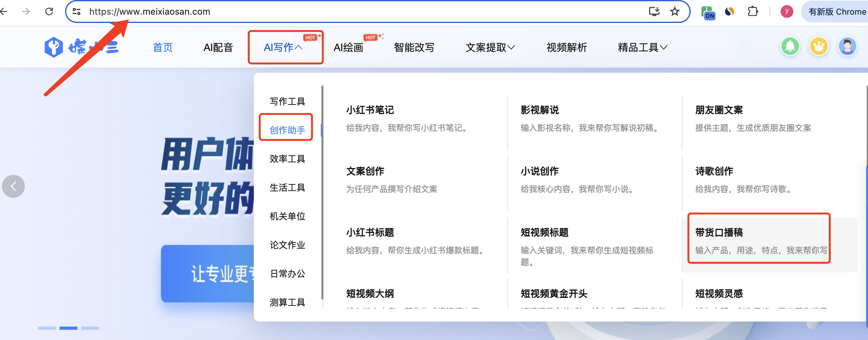Open AI配音 nav item

tap(218, 48)
